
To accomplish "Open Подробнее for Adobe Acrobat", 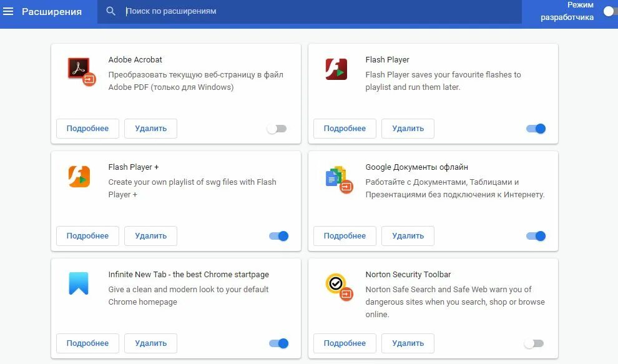I will click(x=87, y=129).
